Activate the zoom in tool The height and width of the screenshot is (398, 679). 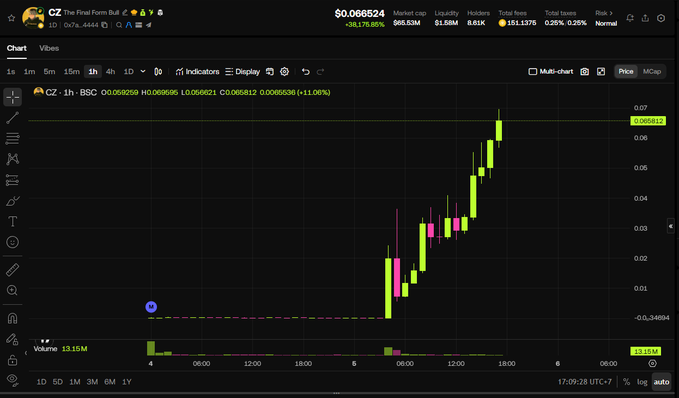pos(13,290)
